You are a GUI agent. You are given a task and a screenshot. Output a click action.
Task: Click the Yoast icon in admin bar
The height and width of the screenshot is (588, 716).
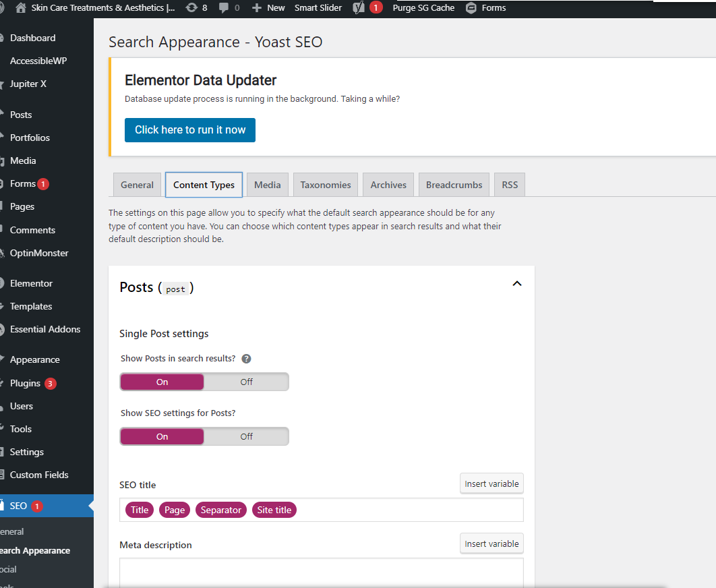pyautogui.click(x=359, y=8)
